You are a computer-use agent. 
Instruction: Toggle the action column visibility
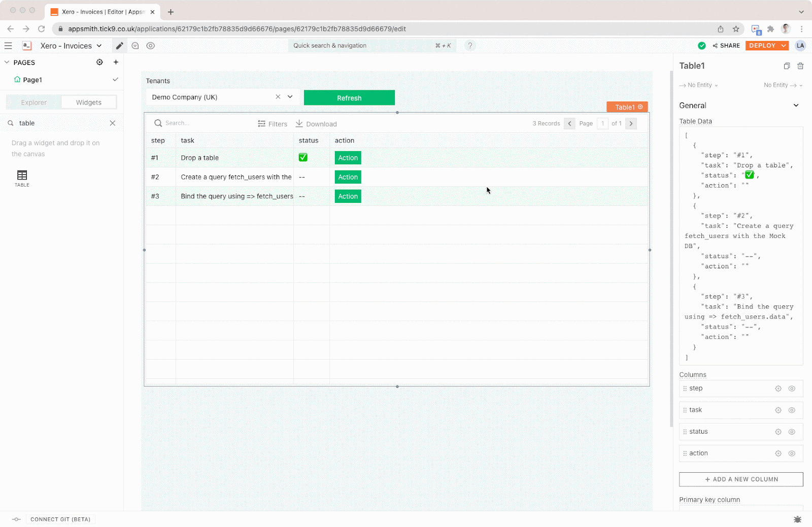click(x=792, y=453)
